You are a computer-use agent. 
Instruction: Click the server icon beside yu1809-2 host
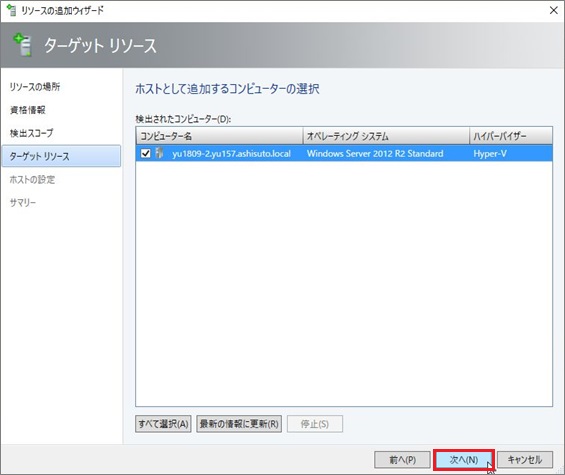[x=159, y=153]
